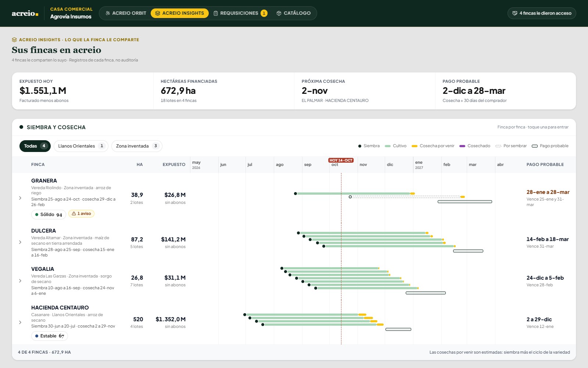Select the Acreio Insights tab
The image size is (588, 368).
click(x=180, y=13)
